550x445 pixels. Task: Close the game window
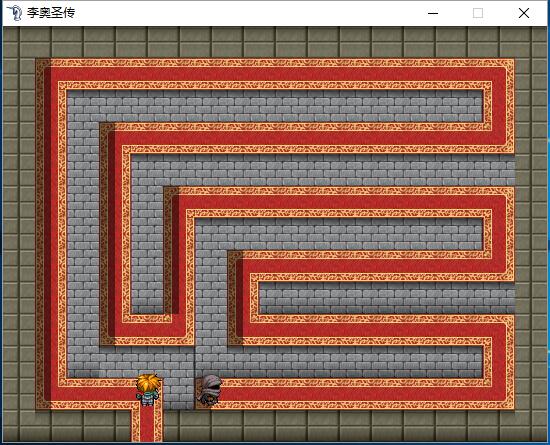(x=524, y=13)
